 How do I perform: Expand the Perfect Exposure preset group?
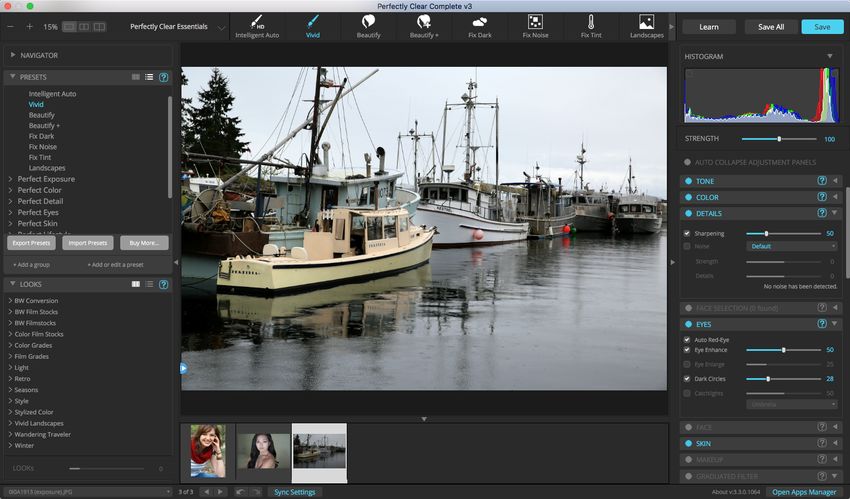click(10, 179)
